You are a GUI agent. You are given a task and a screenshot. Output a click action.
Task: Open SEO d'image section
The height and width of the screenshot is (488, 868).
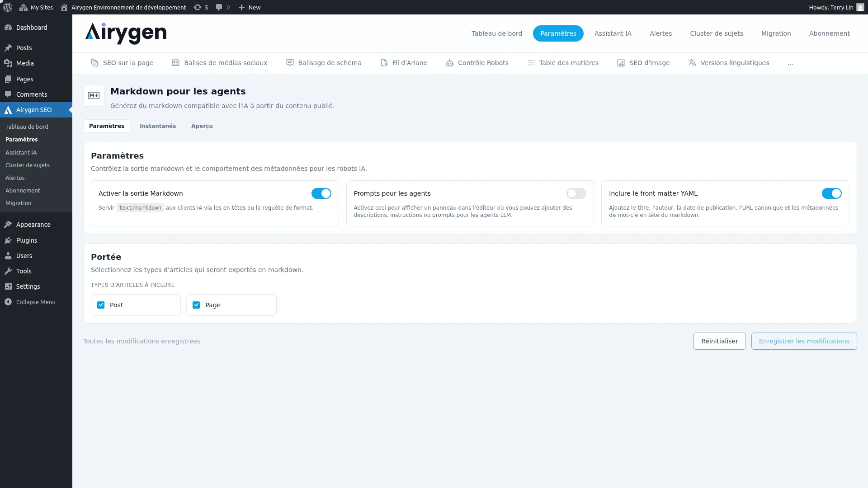click(x=643, y=63)
